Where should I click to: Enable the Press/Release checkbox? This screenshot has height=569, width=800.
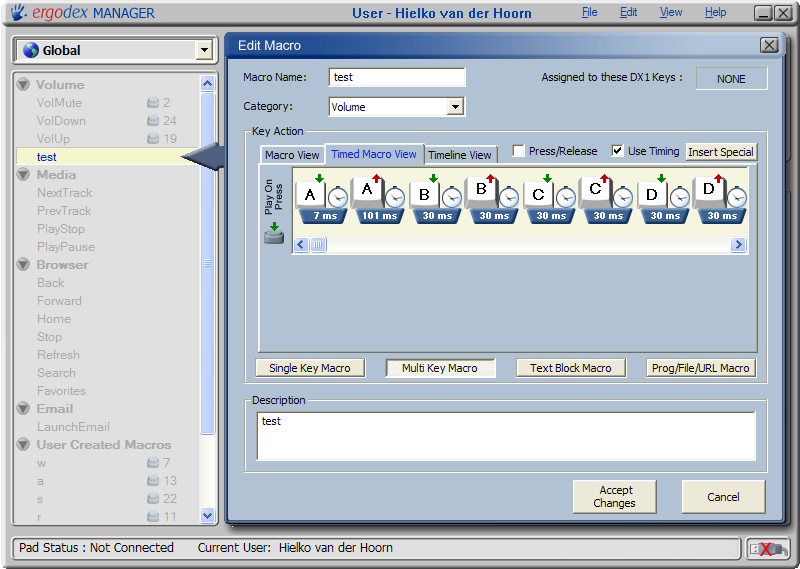[518, 151]
